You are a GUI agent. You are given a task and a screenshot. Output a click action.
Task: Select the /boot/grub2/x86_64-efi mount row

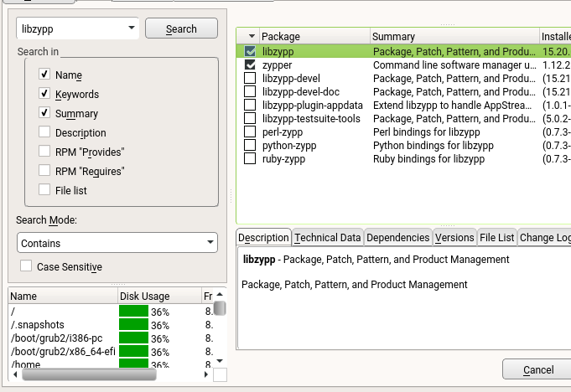(111, 352)
